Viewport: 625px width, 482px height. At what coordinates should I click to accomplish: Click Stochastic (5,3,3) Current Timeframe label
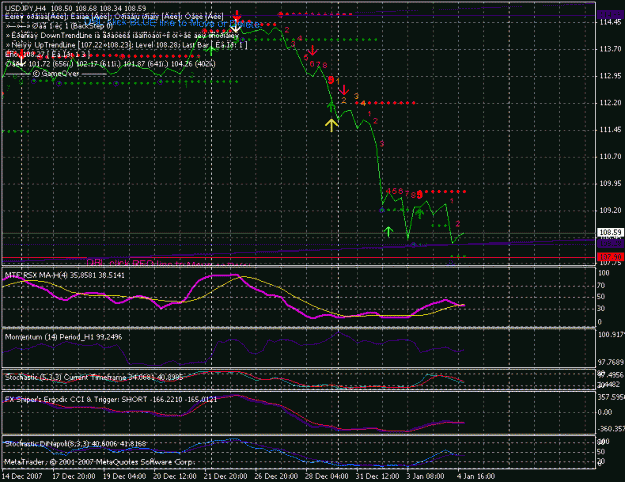(x=94, y=377)
